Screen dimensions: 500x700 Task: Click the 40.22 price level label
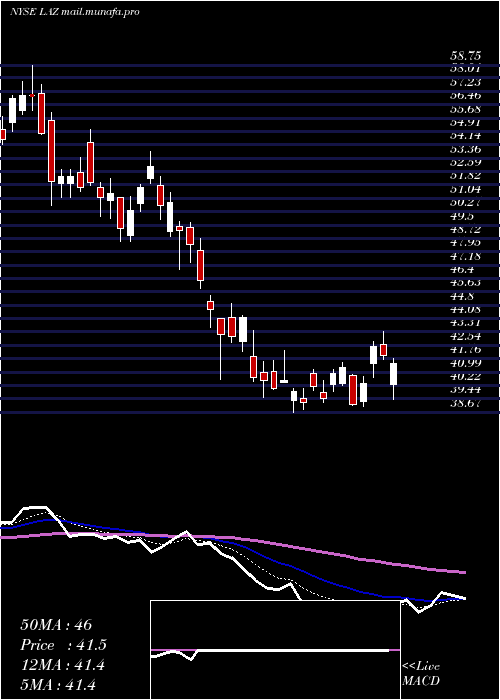[x=465, y=376]
